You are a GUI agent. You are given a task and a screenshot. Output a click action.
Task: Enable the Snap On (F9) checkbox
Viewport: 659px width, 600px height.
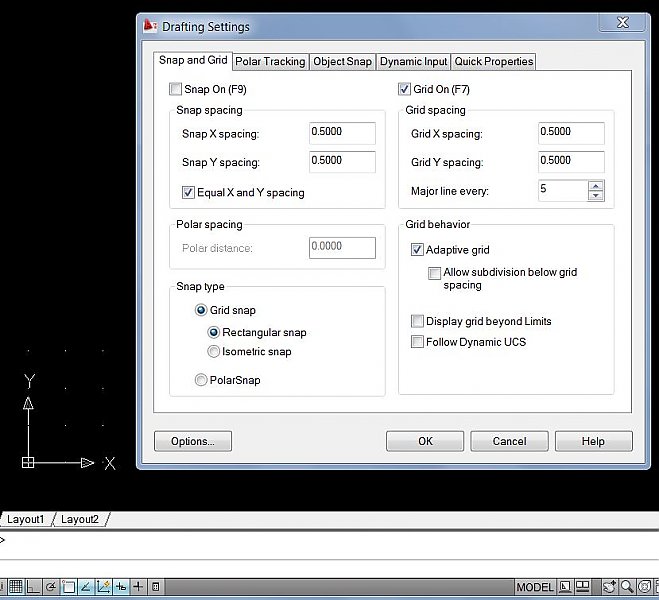[x=175, y=89]
